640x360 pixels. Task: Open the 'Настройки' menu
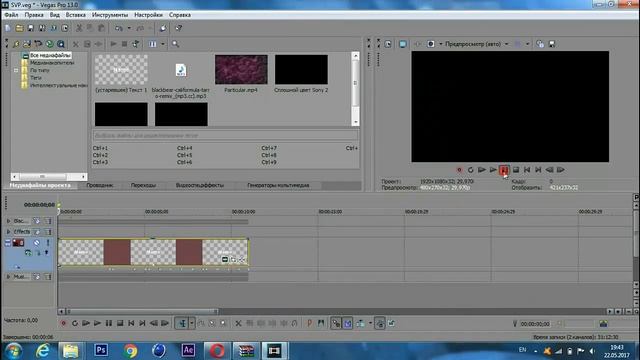148,15
